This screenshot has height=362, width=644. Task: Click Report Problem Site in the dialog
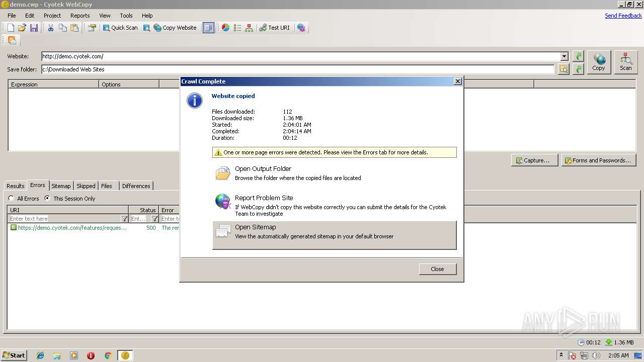coord(335,206)
